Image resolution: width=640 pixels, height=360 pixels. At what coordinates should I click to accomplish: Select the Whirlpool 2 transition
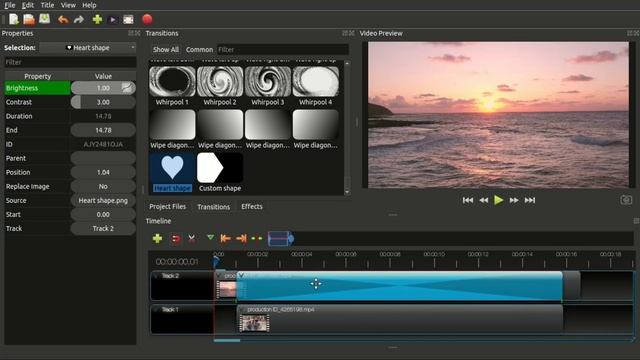point(220,87)
